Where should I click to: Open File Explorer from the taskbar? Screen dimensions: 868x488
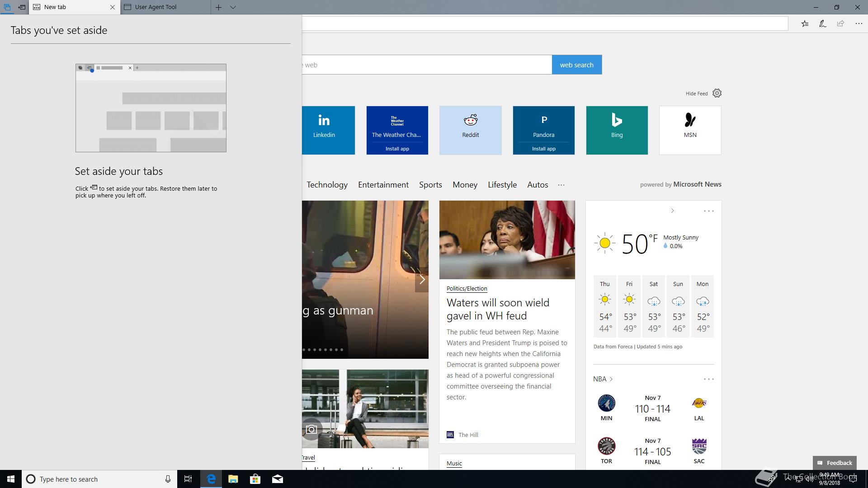pos(233,479)
